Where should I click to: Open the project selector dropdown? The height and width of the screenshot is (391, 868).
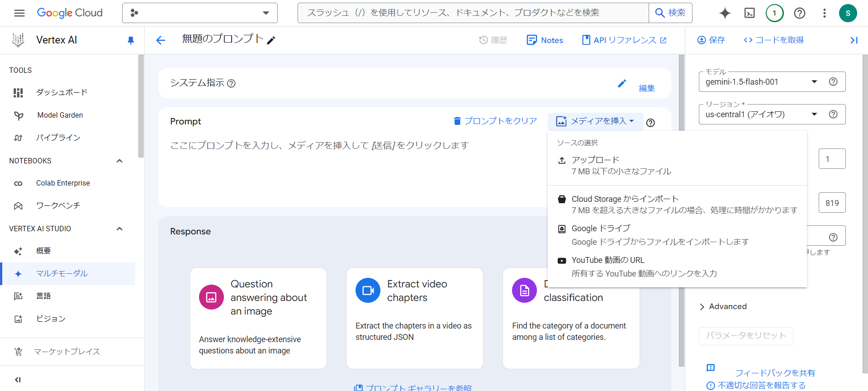(x=200, y=13)
